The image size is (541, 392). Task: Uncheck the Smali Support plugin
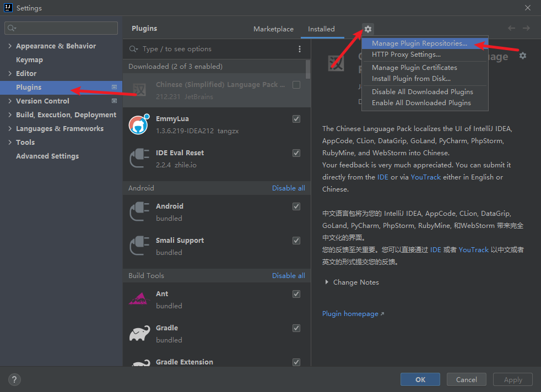tap(296, 241)
